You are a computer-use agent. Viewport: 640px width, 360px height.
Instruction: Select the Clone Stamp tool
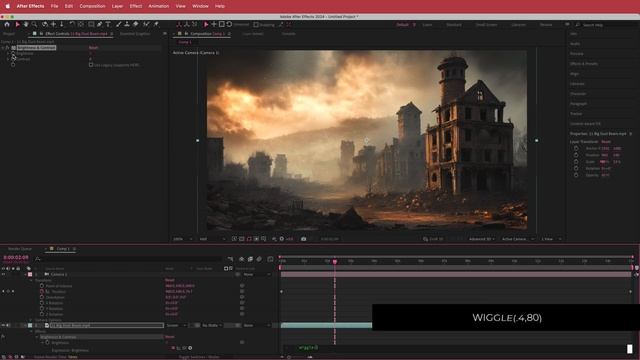127,24
